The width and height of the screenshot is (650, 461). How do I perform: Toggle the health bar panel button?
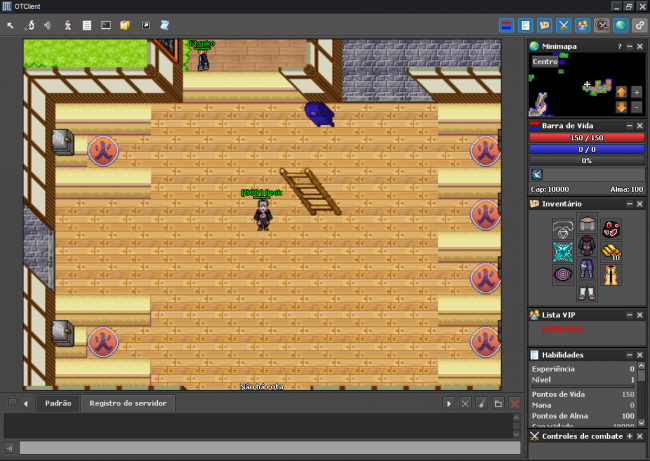click(x=506, y=26)
